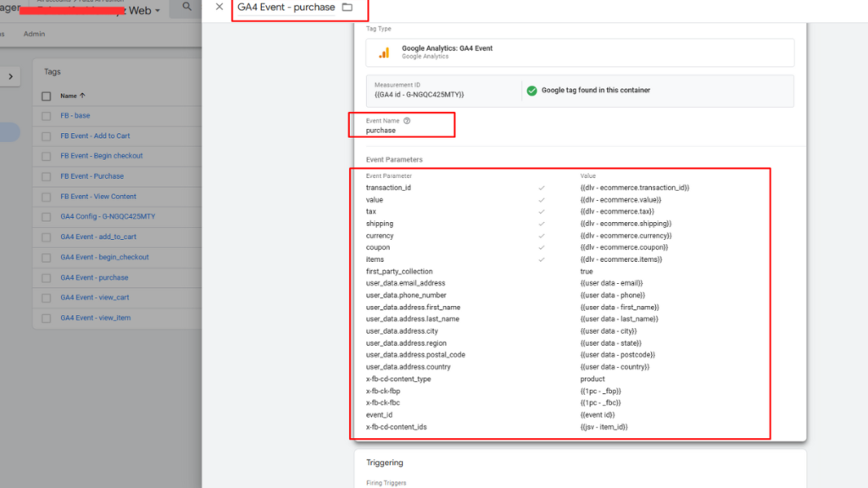
Task: Open the FB - base tag link
Action: click(x=75, y=115)
